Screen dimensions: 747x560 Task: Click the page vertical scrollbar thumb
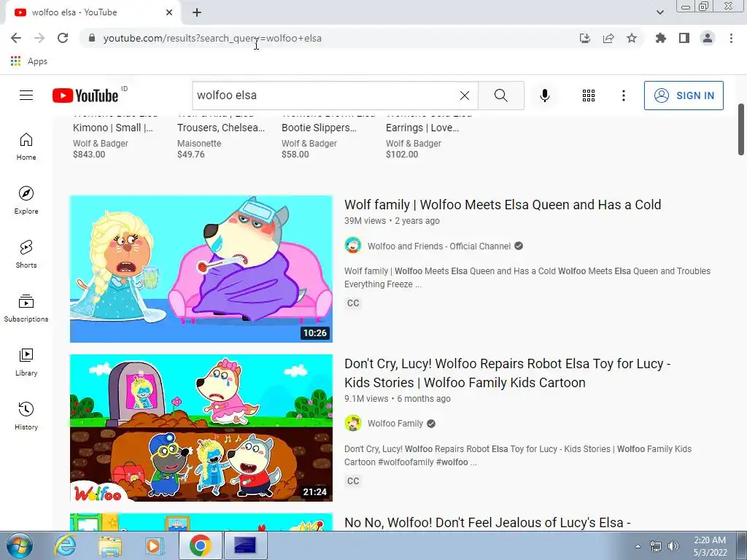click(741, 129)
